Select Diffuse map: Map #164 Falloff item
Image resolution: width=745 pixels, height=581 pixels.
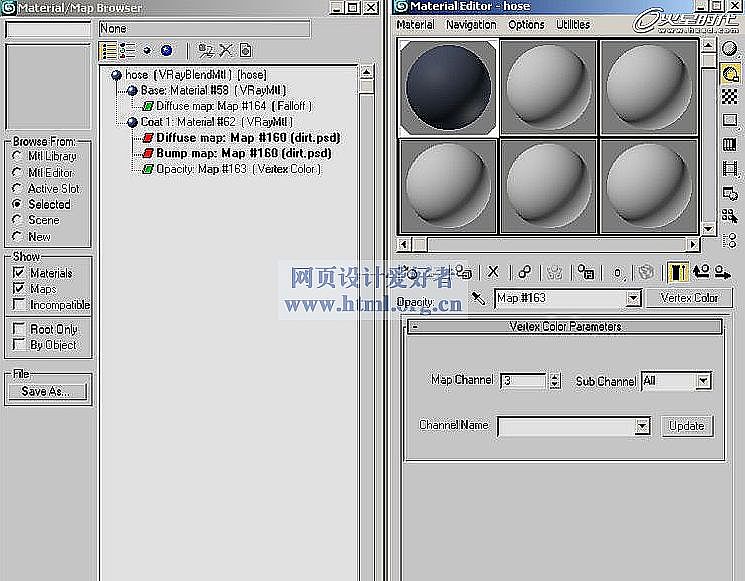pyautogui.click(x=227, y=106)
